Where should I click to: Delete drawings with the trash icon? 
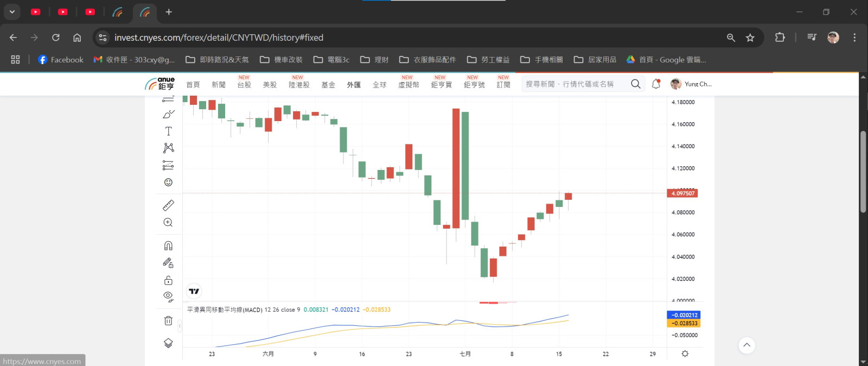point(168,321)
